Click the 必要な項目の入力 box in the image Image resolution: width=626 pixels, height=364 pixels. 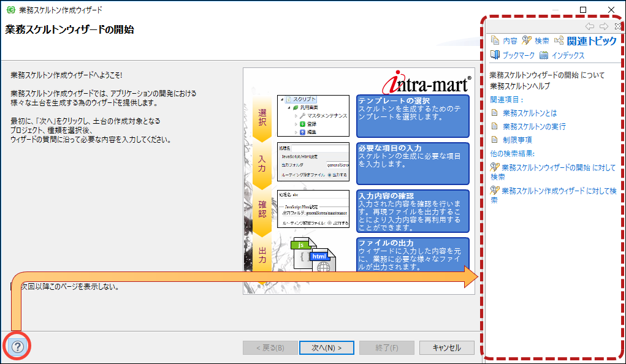[413, 163]
